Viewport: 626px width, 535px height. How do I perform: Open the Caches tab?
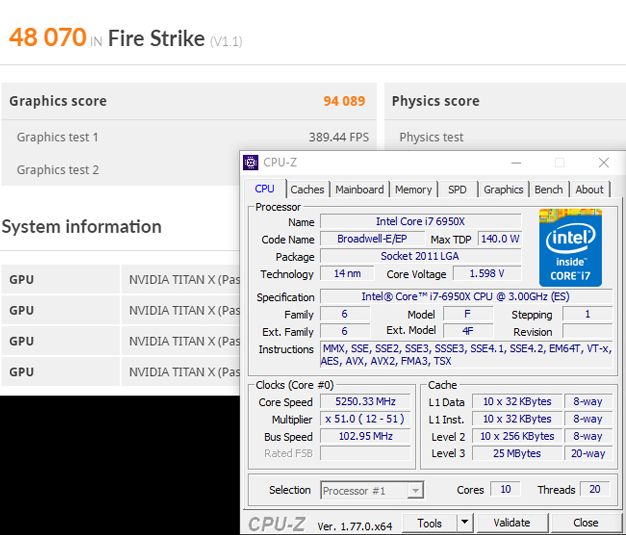pyautogui.click(x=307, y=189)
